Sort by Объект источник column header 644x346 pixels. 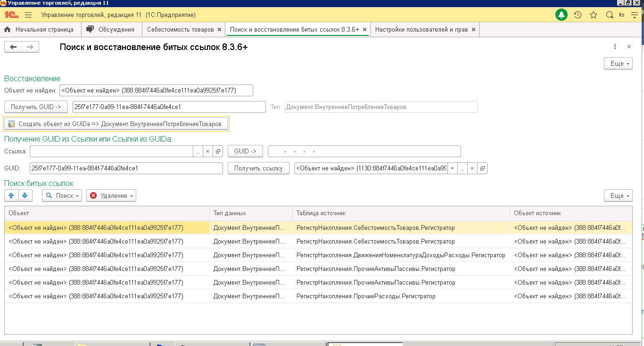click(x=571, y=213)
